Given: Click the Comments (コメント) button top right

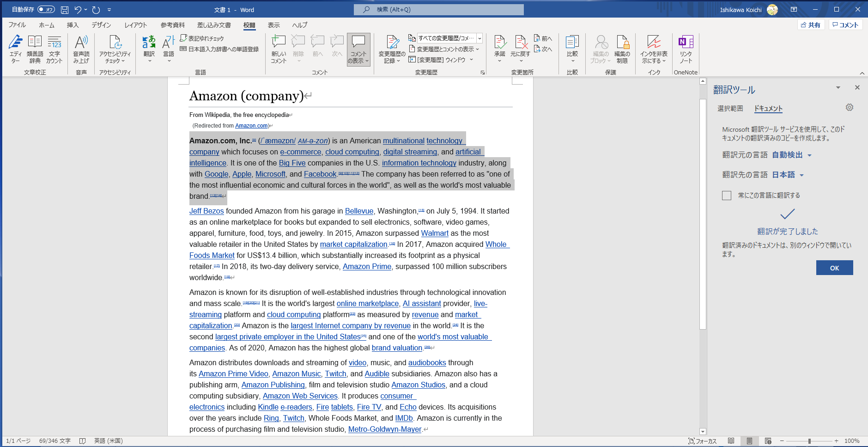Looking at the screenshot, I should pyautogui.click(x=845, y=25).
